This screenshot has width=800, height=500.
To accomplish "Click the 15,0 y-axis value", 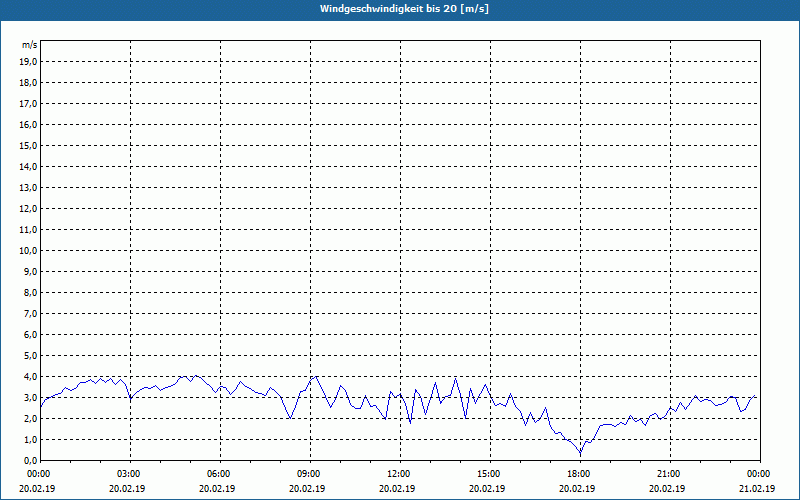I will 28,145.
